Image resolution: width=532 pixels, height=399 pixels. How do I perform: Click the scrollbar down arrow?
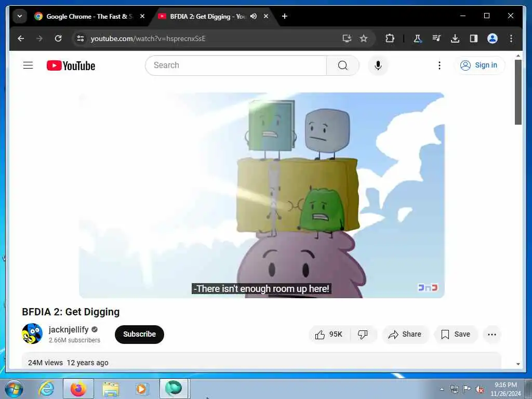click(x=518, y=364)
